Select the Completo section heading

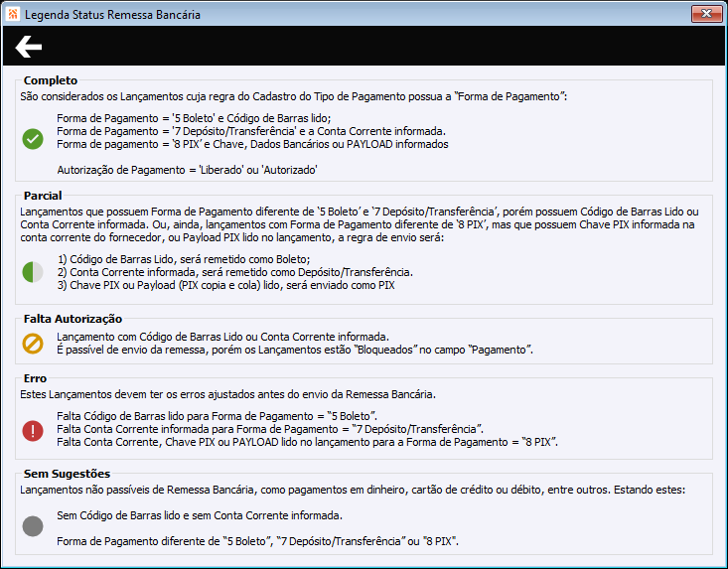[x=51, y=80]
